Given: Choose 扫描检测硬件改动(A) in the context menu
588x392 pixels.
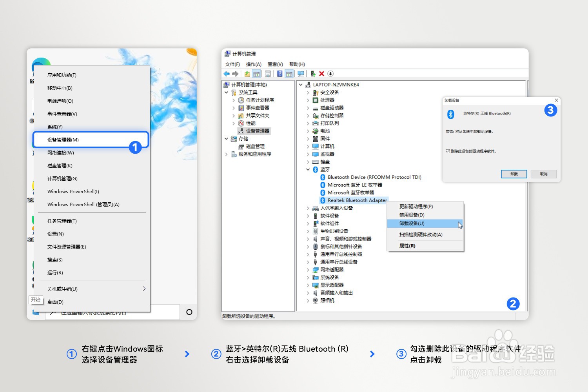Looking at the screenshot, I should (x=425, y=235).
